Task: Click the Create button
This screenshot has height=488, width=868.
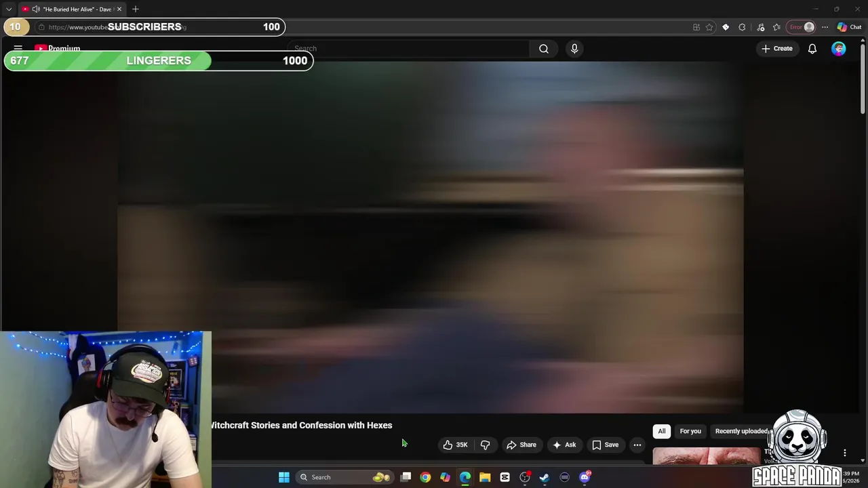Action: [777, 49]
